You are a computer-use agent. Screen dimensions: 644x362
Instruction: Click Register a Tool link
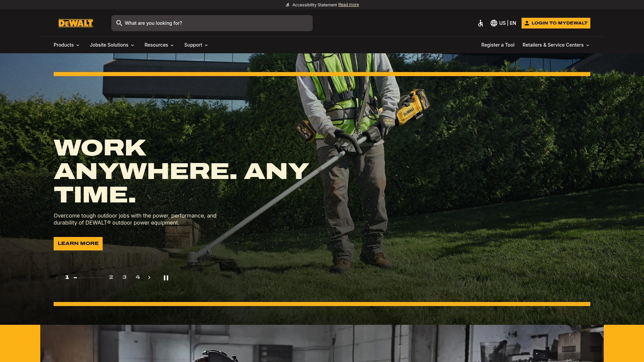(x=498, y=45)
